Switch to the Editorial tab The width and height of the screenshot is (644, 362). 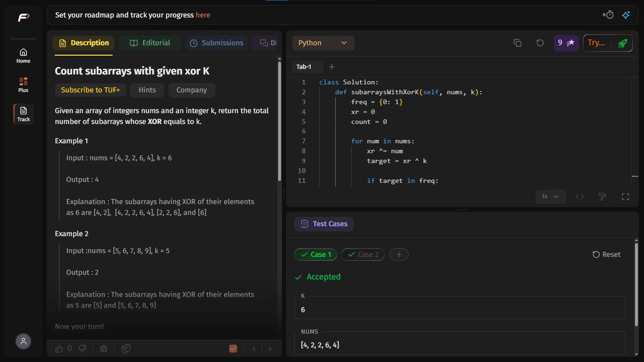click(x=150, y=43)
